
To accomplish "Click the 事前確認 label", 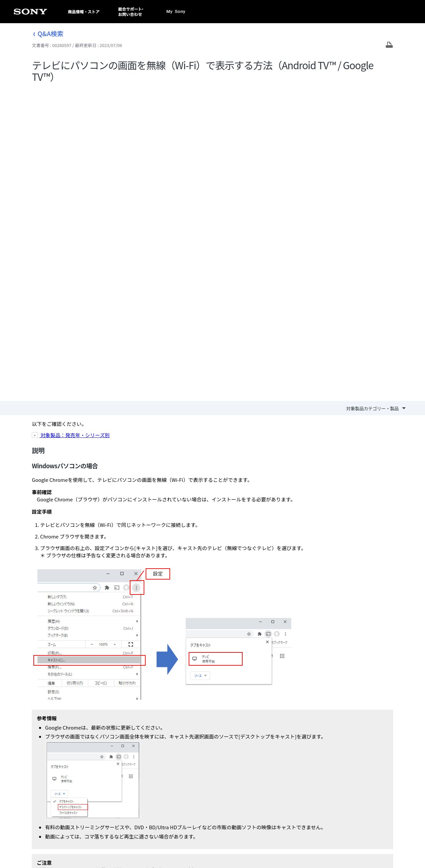I will coord(42,492).
